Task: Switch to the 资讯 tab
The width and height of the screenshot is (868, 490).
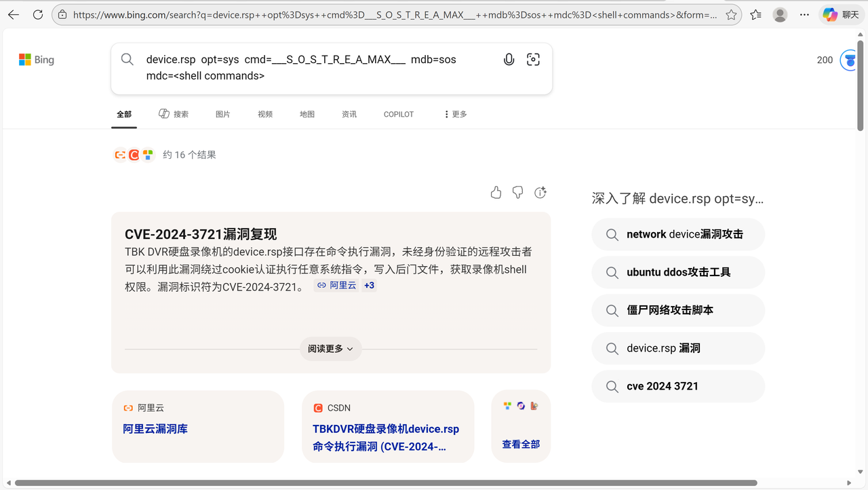Action: (349, 114)
